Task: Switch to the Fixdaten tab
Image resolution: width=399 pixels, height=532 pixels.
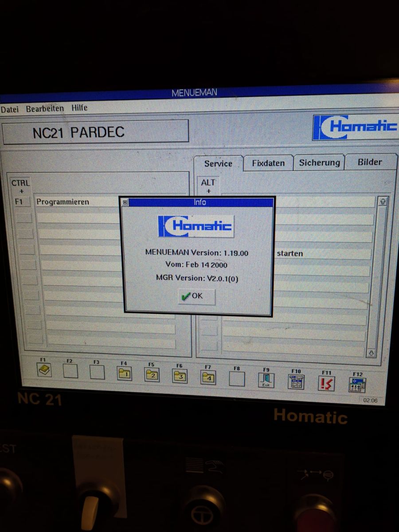Action: (268, 163)
